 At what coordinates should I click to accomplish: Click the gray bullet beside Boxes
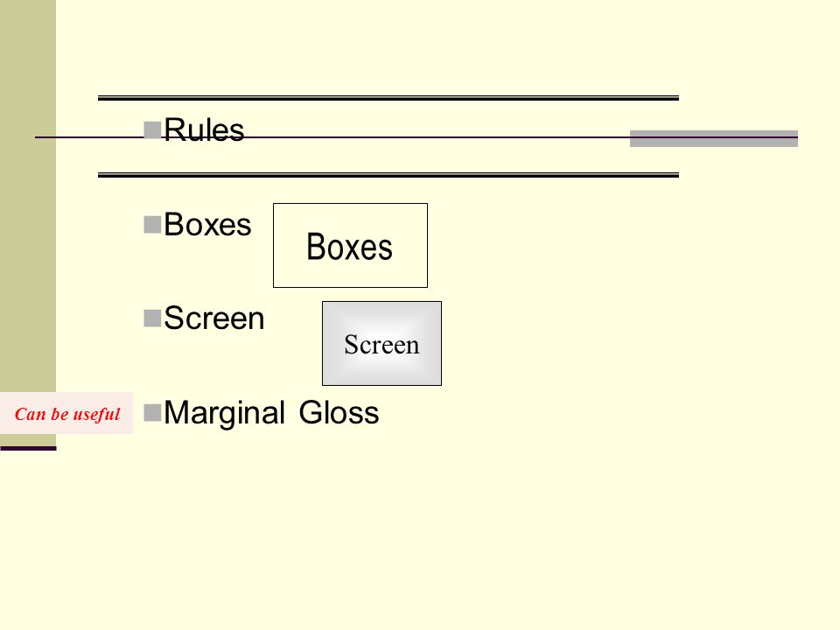pos(152,225)
